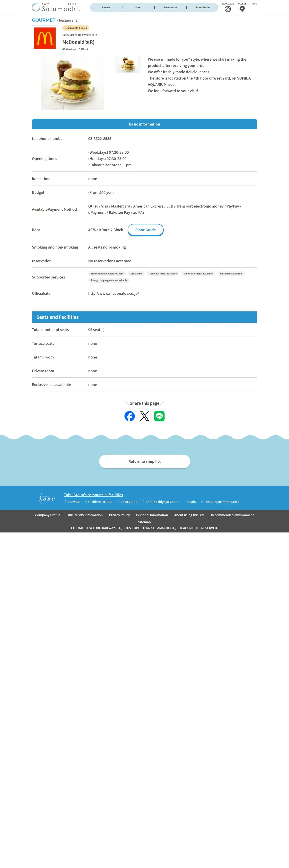The height and width of the screenshot is (868, 289).
Task: Open Recommended environment footer link
Action: (x=232, y=515)
